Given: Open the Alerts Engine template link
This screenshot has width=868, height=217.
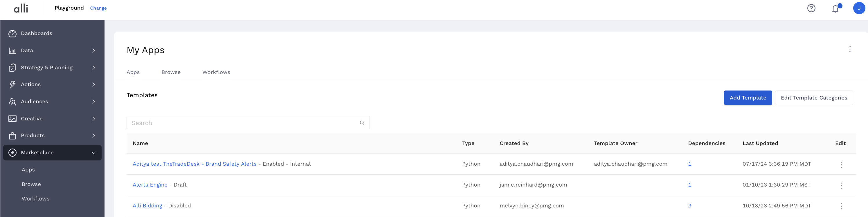Looking at the screenshot, I should point(150,185).
